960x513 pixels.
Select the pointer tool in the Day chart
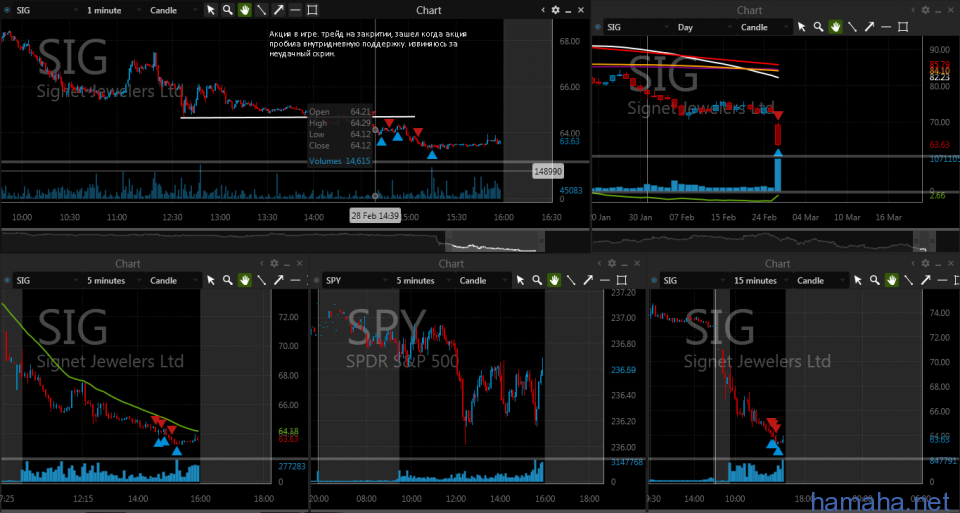click(801, 27)
